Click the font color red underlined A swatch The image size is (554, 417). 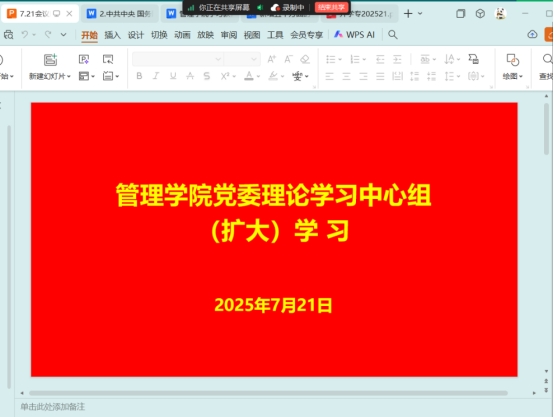coord(249,76)
